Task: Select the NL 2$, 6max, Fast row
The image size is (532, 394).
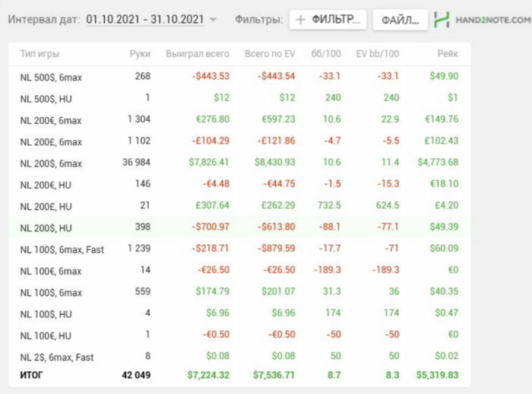Action: click(239, 356)
